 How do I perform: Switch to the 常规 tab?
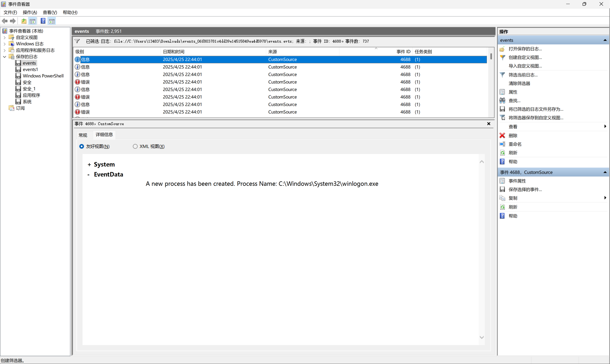coord(83,135)
